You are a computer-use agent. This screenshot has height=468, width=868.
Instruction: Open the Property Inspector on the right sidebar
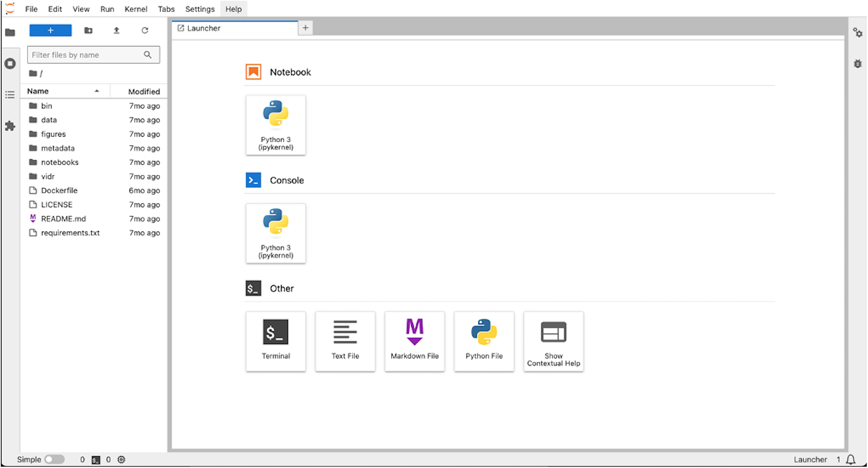[x=857, y=33]
